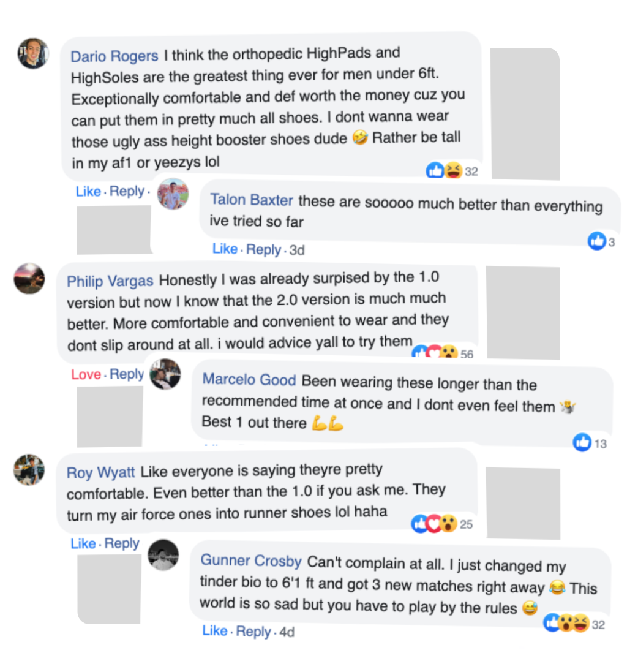
Task: Open Dario Rogers' profile picture
Action: tap(33, 53)
